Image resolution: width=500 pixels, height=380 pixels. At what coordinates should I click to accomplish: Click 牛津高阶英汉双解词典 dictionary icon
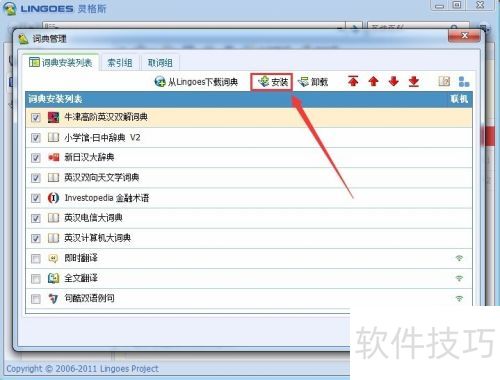click(x=53, y=117)
